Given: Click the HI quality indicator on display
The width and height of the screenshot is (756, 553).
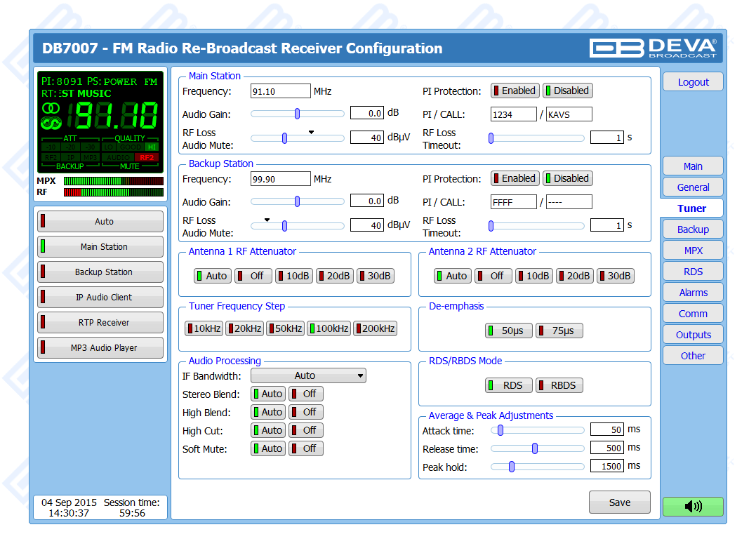Looking at the screenshot, I should [x=152, y=147].
